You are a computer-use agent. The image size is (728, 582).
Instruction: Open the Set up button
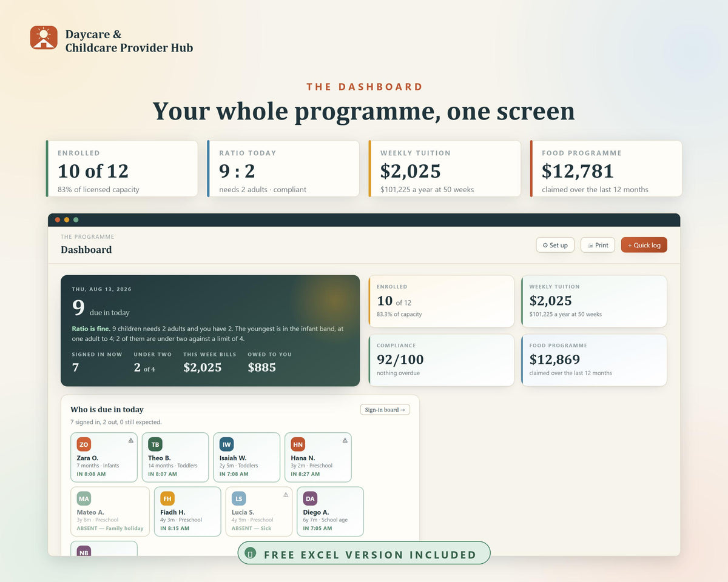coord(555,245)
